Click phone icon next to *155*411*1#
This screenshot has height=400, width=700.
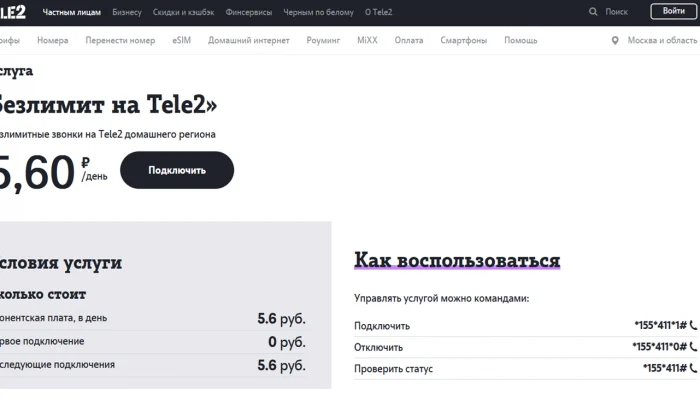pos(693,325)
